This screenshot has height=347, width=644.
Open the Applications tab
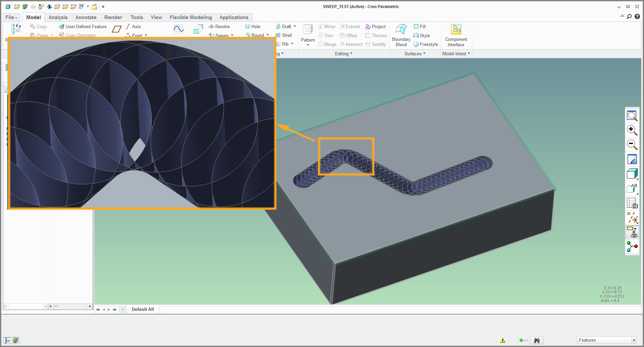(234, 17)
